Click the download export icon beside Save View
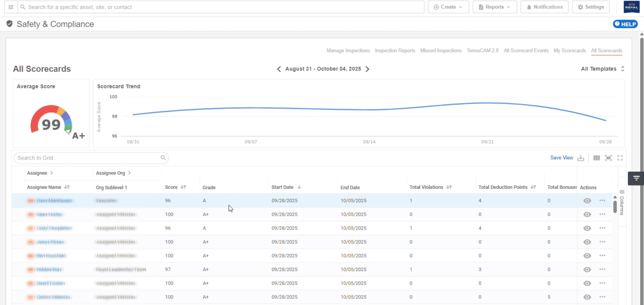644x305 pixels. pyautogui.click(x=581, y=158)
